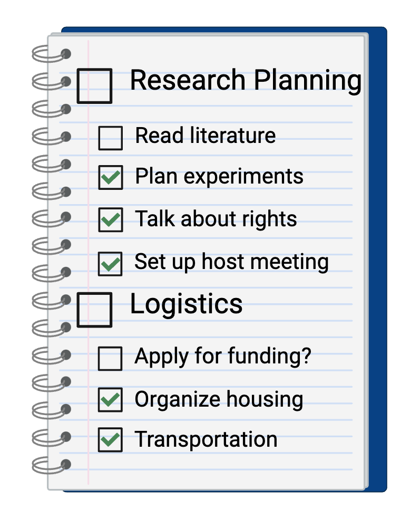Uncheck the Plan experiments checkbox

coord(110,177)
